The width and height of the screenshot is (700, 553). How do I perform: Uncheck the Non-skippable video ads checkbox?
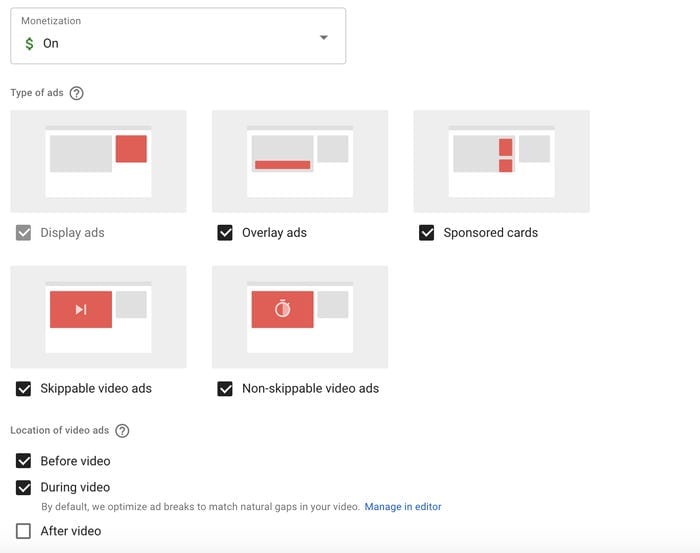point(225,389)
